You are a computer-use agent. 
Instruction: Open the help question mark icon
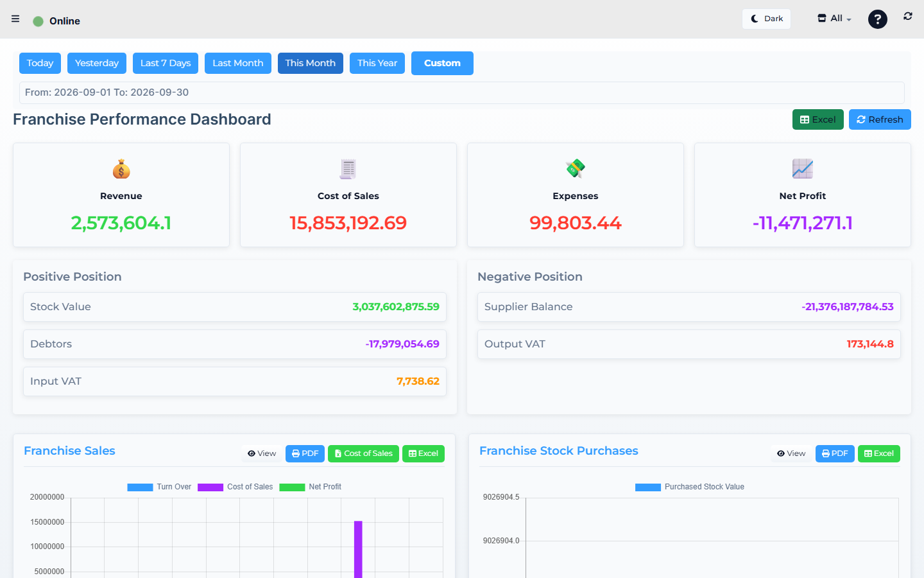[878, 19]
